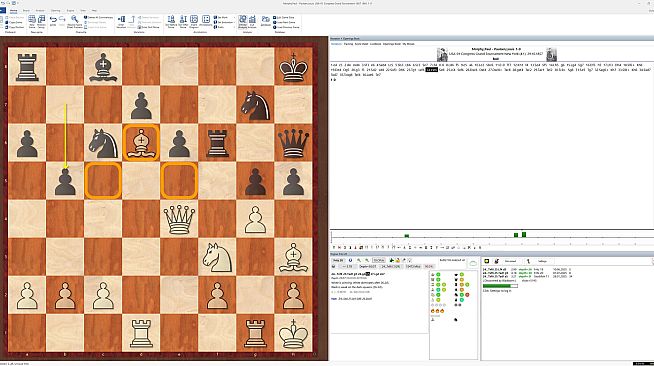Screen dimensions: 654x366
Task: Click the highlighted white bishop on d6
Action: click(x=141, y=143)
